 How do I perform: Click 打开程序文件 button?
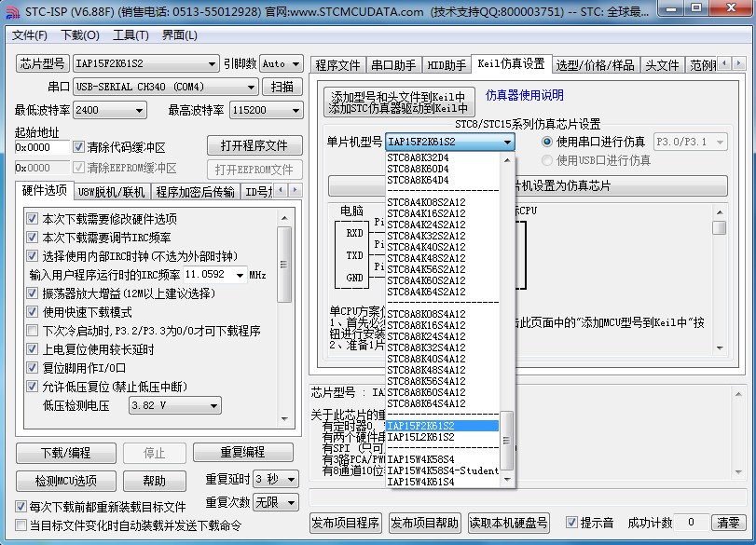[x=254, y=145]
